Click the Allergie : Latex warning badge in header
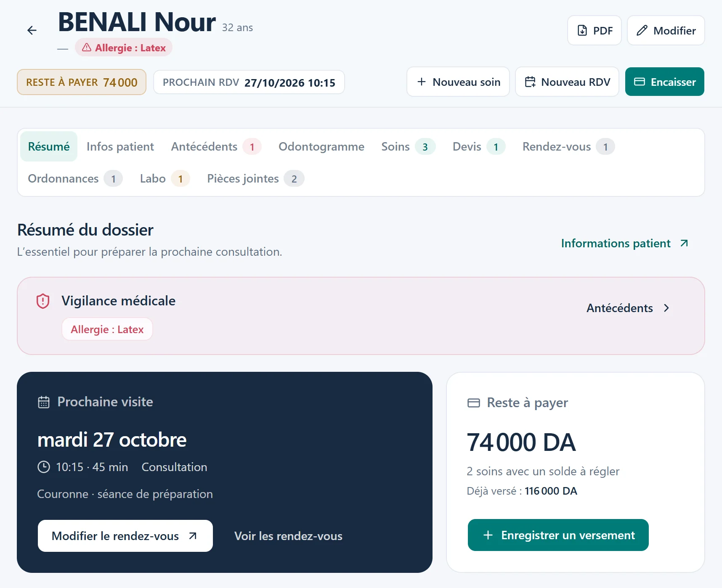This screenshot has height=588, width=722. point(124,48)
